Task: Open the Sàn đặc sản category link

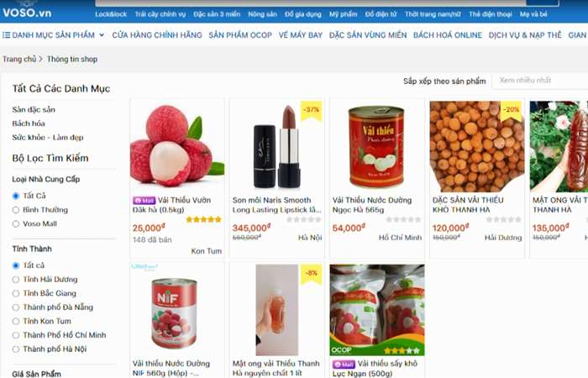Action: 34,109
